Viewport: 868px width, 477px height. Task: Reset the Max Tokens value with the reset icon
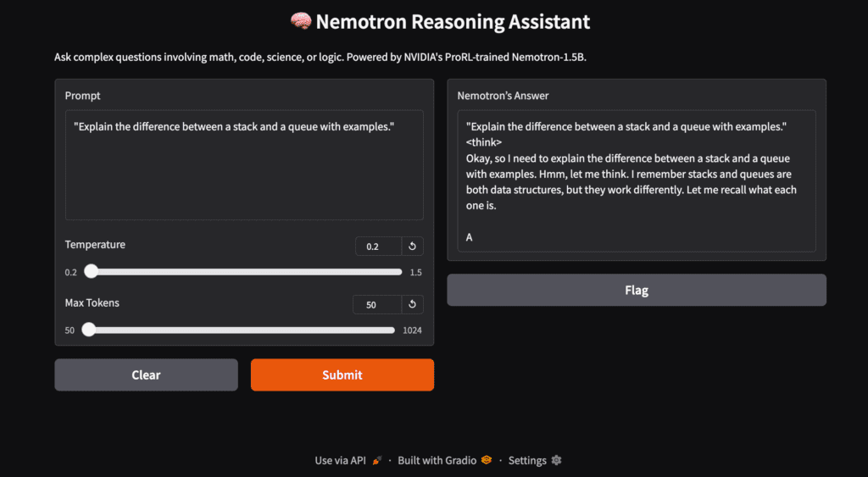point(413,304)
